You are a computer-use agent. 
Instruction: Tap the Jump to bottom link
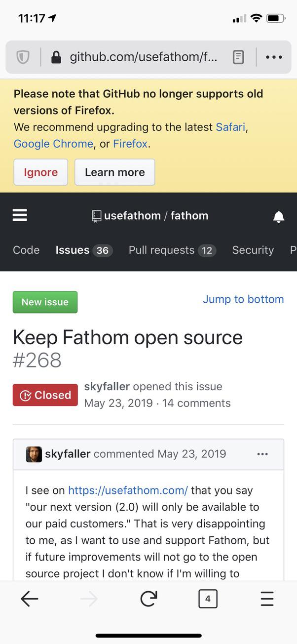tap(243, 299)
